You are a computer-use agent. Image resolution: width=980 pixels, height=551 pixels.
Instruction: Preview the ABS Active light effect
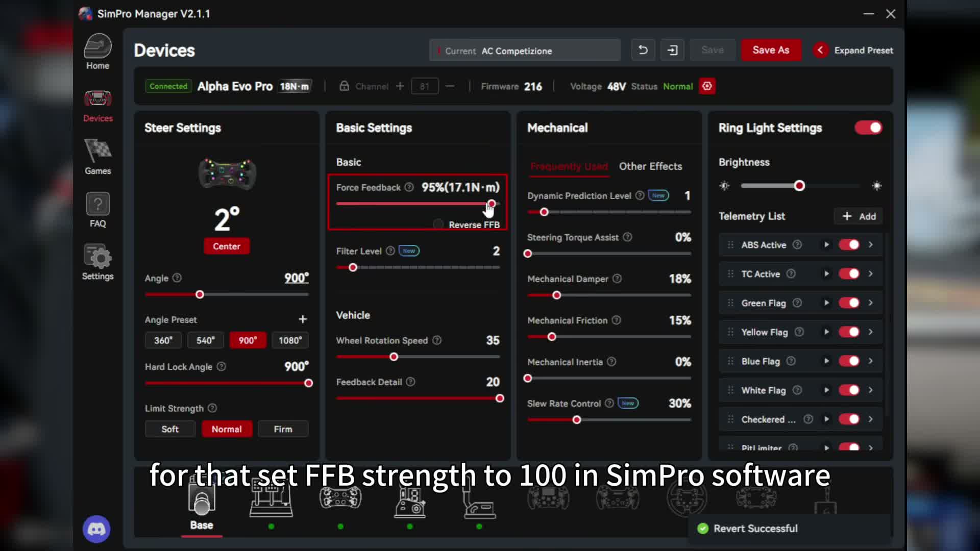[x=826, y=245]
